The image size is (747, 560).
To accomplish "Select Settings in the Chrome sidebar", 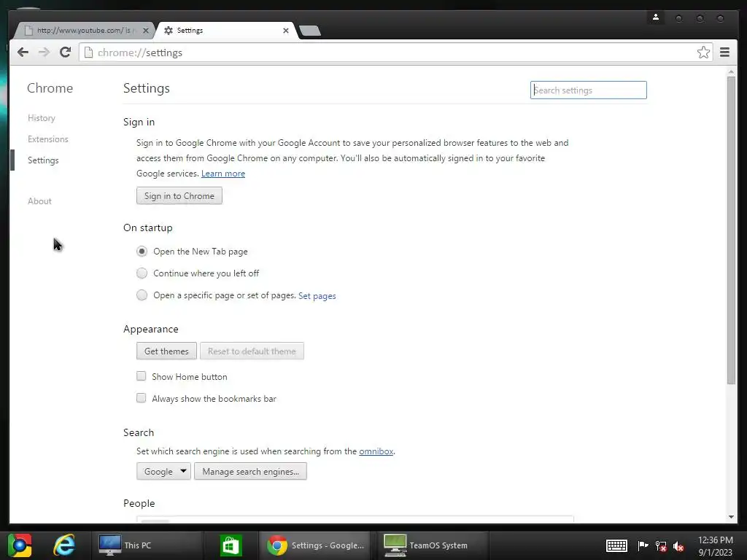I will [x=43, y=160].
